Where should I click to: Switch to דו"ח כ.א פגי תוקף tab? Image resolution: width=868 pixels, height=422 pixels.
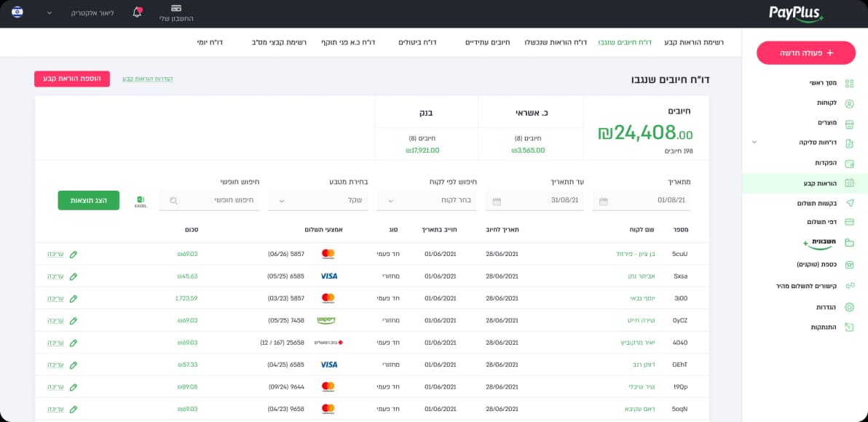(x=347, y=43)
